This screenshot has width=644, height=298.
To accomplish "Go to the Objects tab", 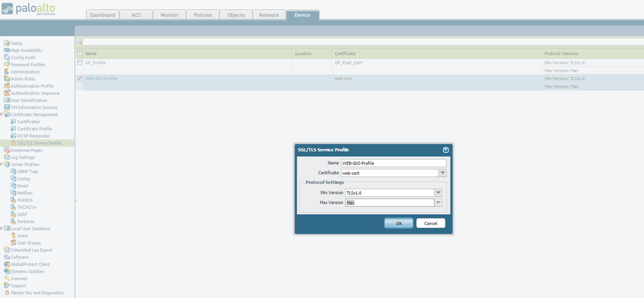I will coord(236,15).
